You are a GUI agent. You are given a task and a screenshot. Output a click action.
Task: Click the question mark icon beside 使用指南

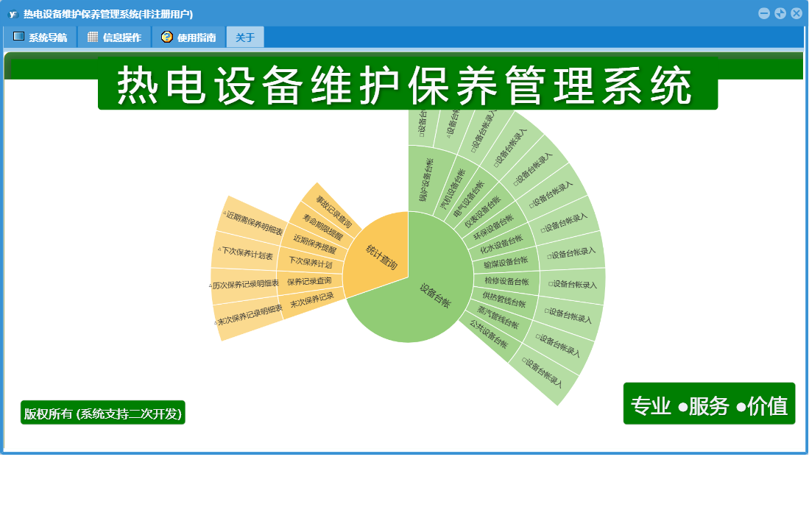[x=166, y=37]
